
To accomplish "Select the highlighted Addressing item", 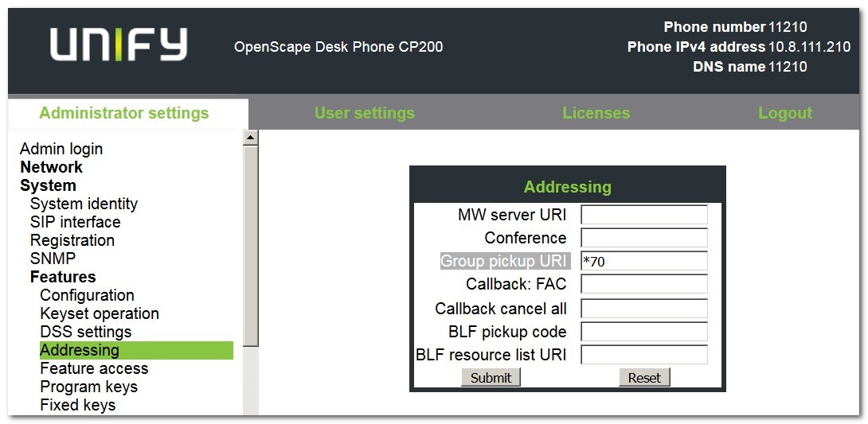I will 136,350.
